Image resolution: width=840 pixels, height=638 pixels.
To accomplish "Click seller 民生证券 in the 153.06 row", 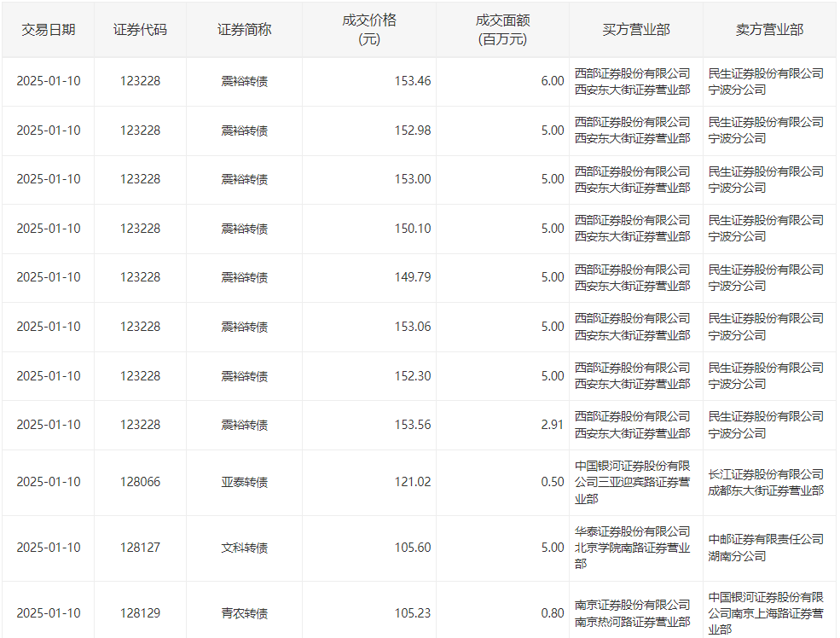I will tap(766, 328).
